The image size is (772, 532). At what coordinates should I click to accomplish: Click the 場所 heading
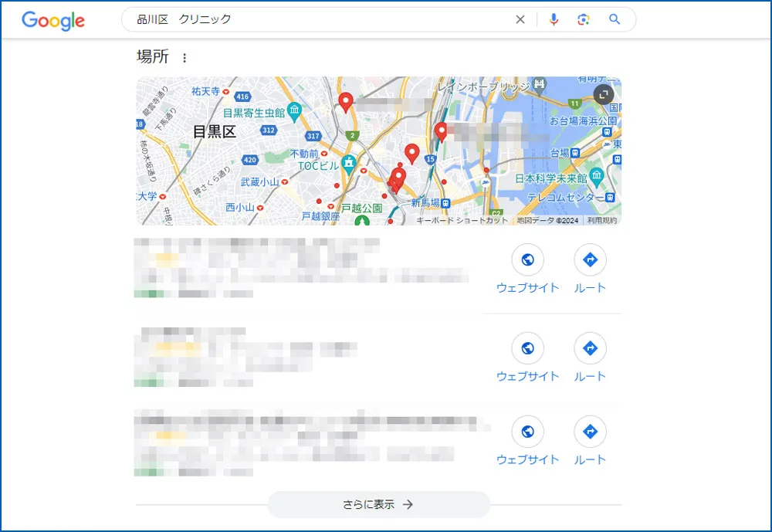pyautogui.click(x=153, y=56)
